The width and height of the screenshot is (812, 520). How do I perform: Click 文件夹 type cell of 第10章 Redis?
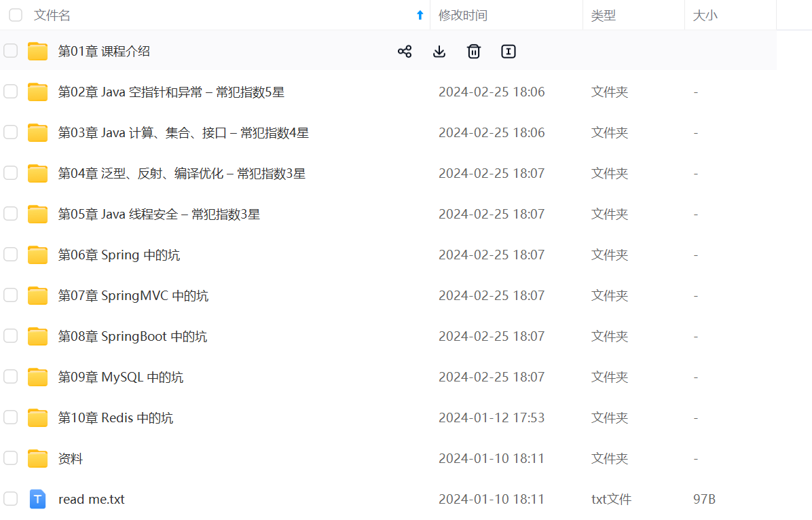[x=610, y=417]
